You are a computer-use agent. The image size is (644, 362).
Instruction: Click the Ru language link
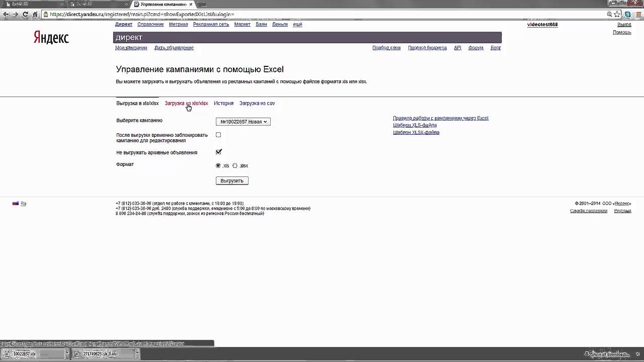point(23,204)
